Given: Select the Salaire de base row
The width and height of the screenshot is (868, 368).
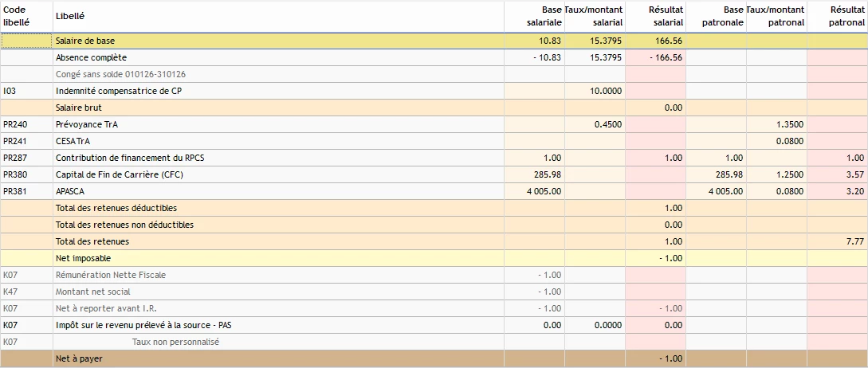Looking at the screenshot, I should point(434,41).
